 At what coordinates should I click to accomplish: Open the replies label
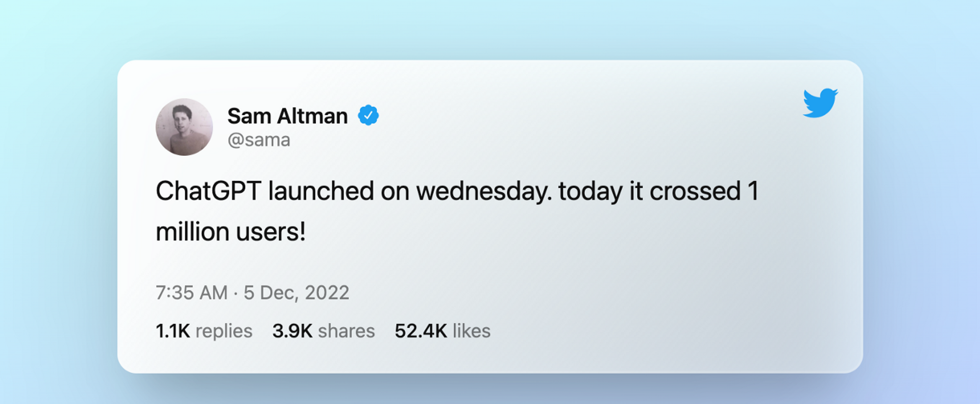(224, 331)
